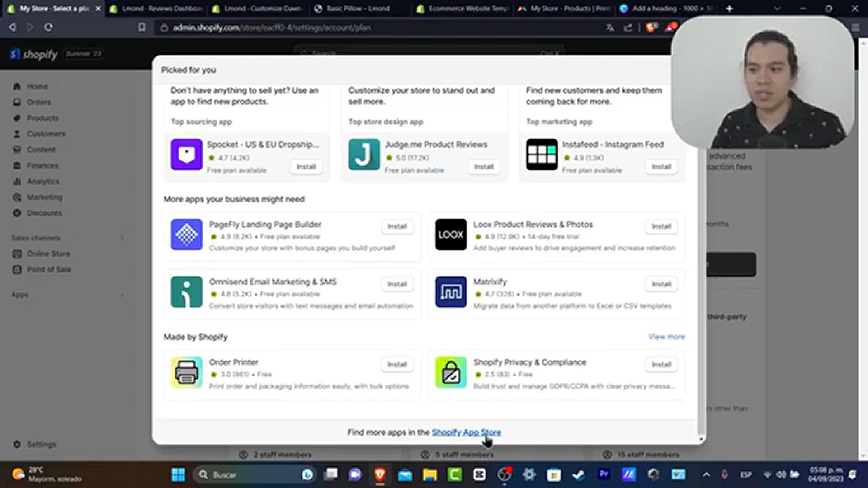Expand the Apps section in sidebar
This screenshot has width=868, height=488.
122,295
